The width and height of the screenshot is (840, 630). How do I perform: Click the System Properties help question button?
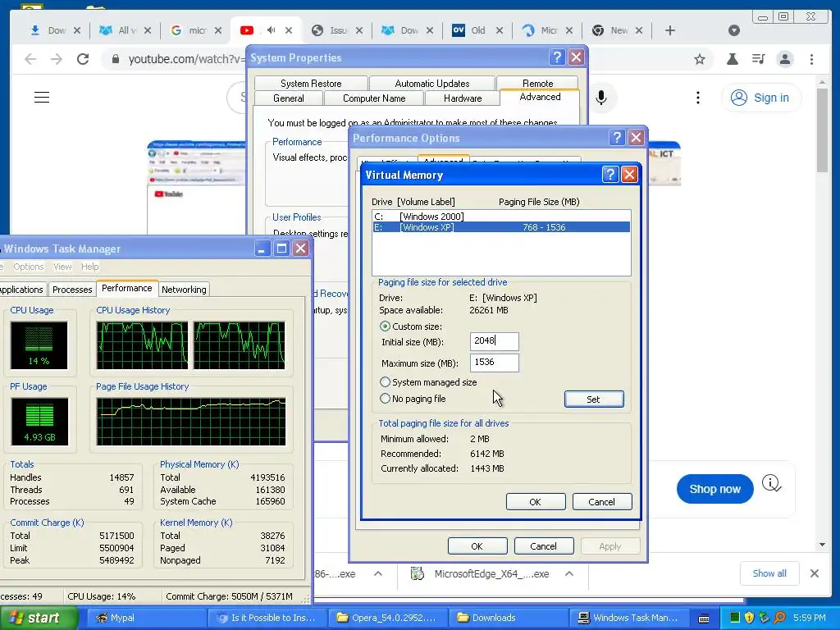coord(557,57)
